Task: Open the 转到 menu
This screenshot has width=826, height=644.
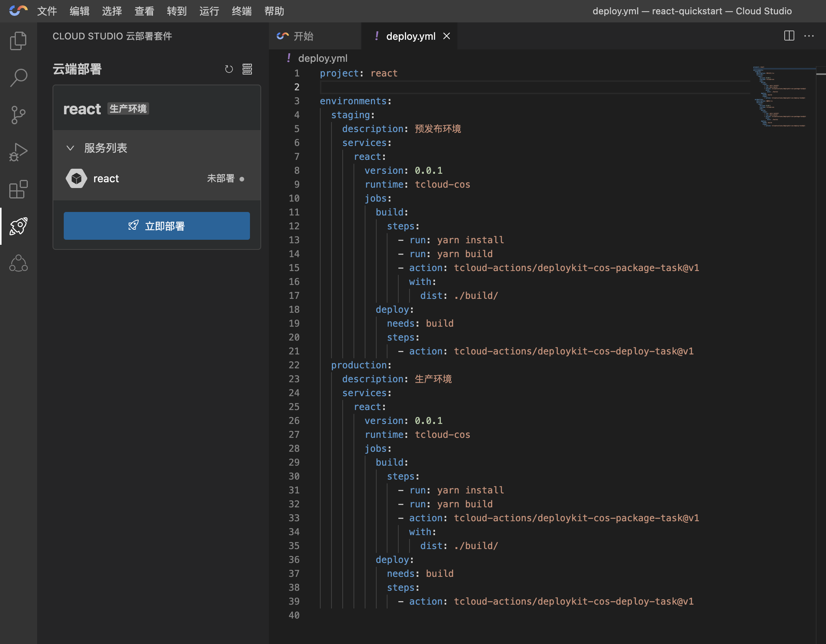Action: pyautogui.click(x=177, y=11)
